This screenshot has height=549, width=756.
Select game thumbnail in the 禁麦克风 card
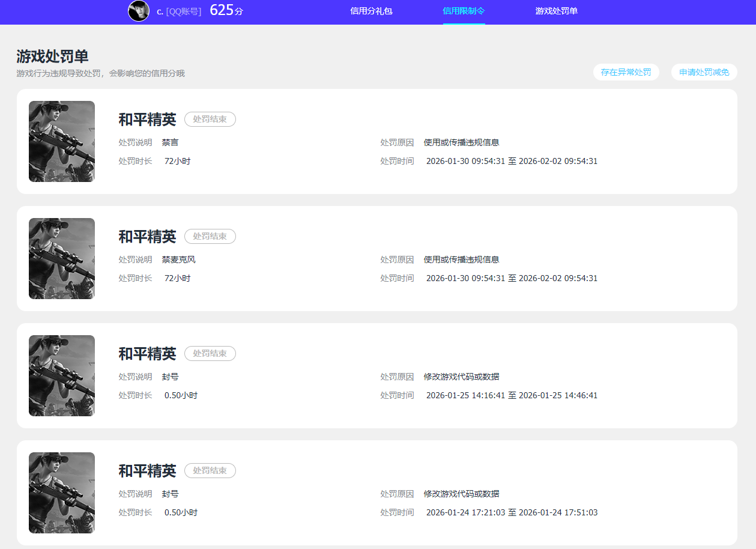click(62, 258)
